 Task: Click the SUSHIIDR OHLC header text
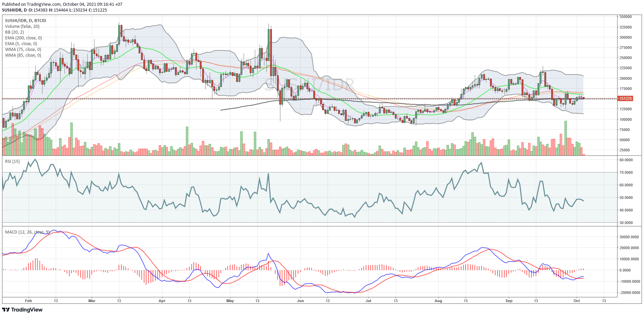click(54, 10)
